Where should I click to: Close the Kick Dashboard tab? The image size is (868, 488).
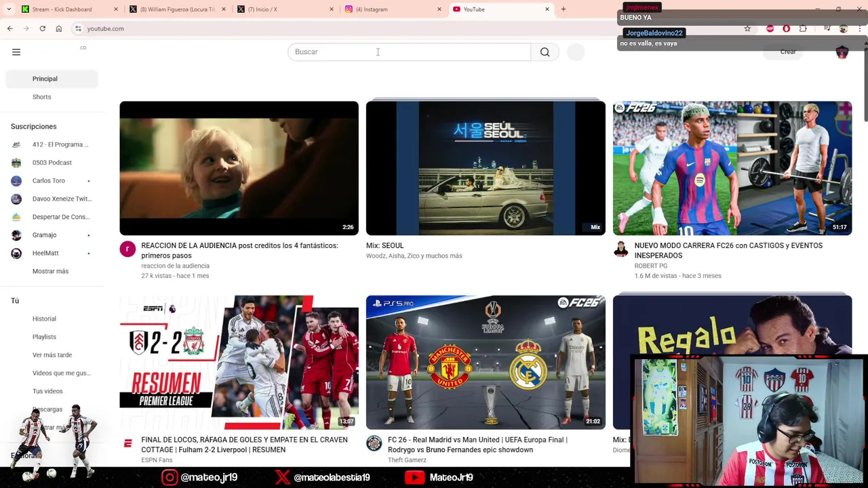point(116,9)
